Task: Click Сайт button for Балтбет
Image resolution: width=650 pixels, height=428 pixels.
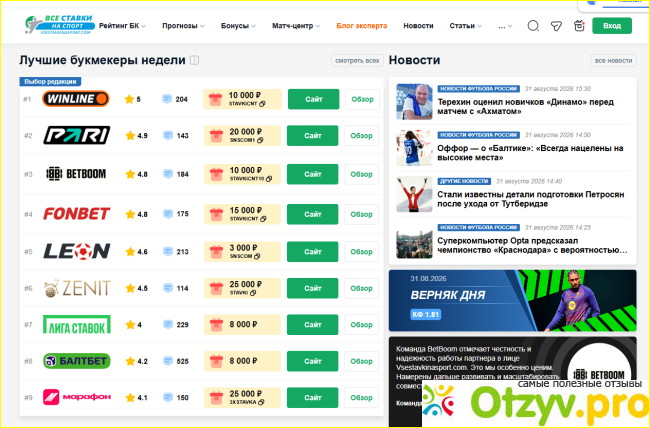Action: pyautogui.click(x=313, y=361)
